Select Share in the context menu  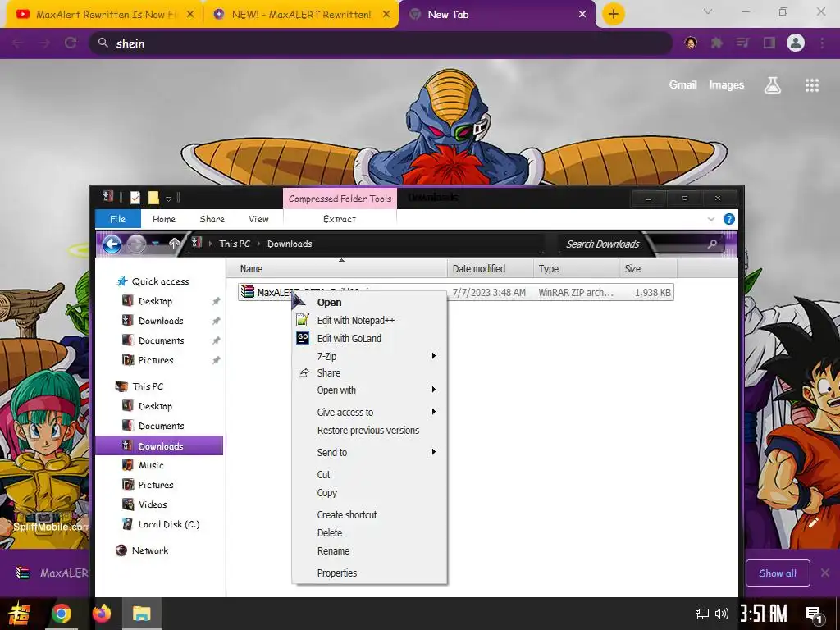(x=328, y=373)
